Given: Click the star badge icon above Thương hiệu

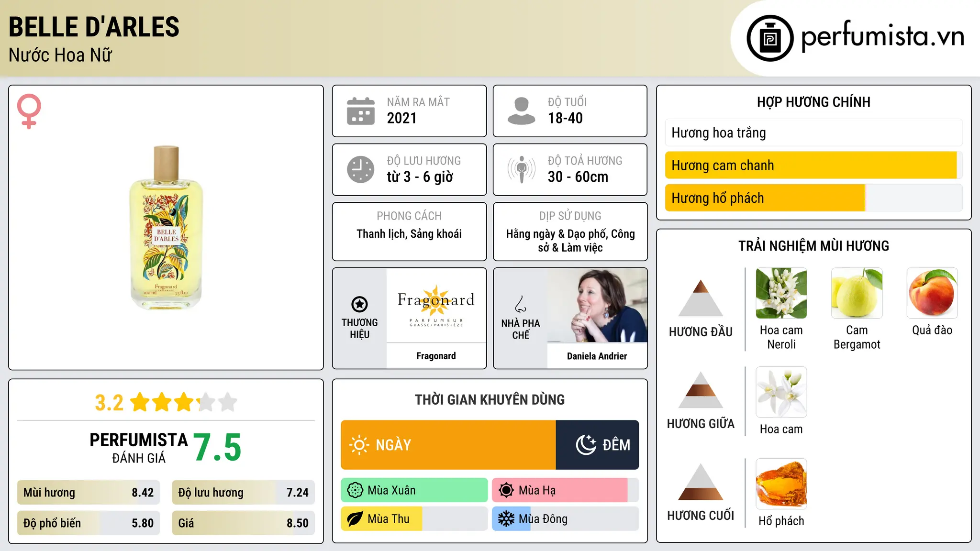Looking at the screenshot, I should tap(359, 304).
